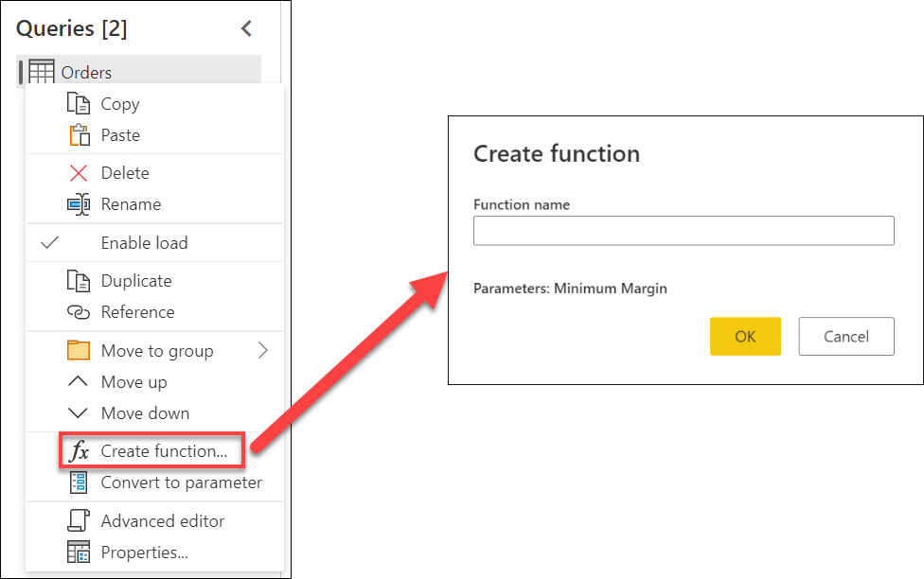Click the Reference link icon
924x579 pixels.
coord(79,312)
